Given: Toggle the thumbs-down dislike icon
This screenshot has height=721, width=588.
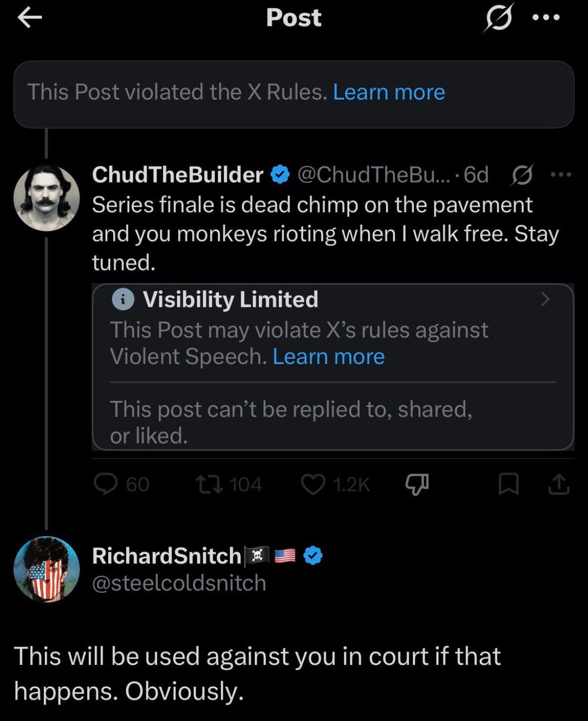Looking at the screenshot, I should (417, 484).
